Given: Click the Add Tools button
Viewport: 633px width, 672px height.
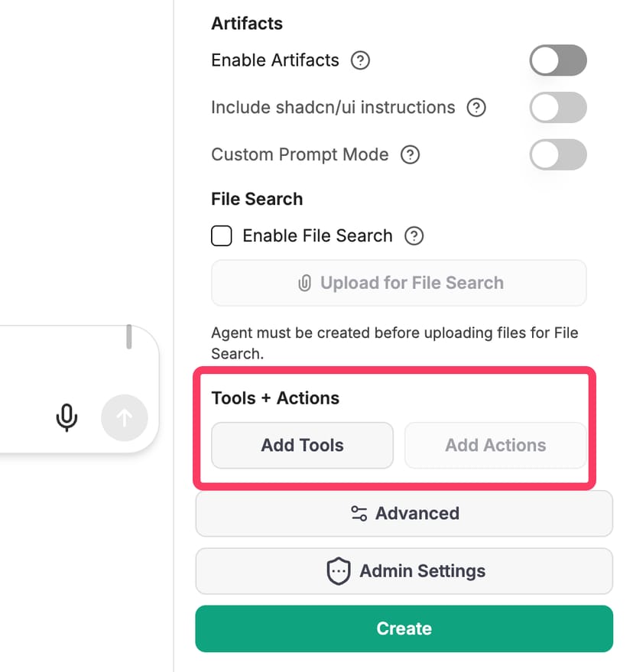Looking at the screenshot, I should pos(302,446).
